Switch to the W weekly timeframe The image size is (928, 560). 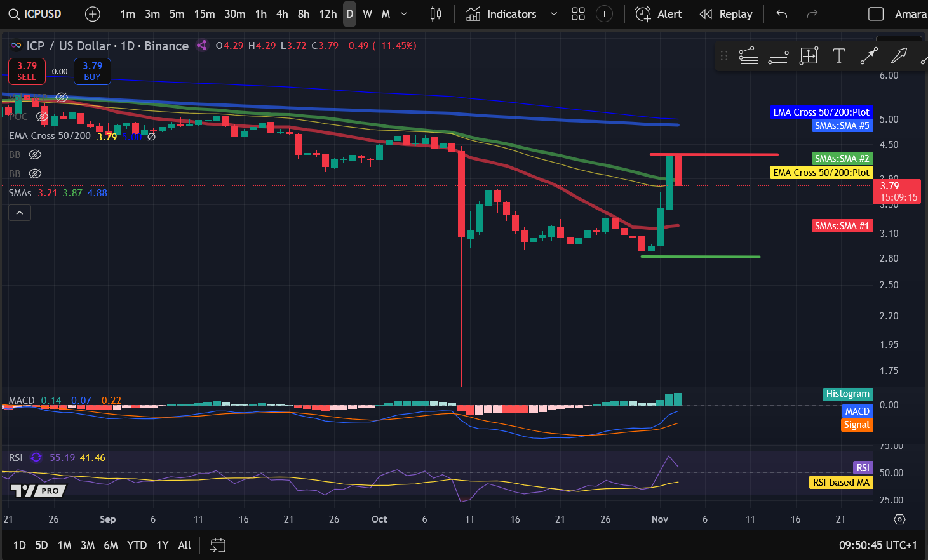pos(367,14)
